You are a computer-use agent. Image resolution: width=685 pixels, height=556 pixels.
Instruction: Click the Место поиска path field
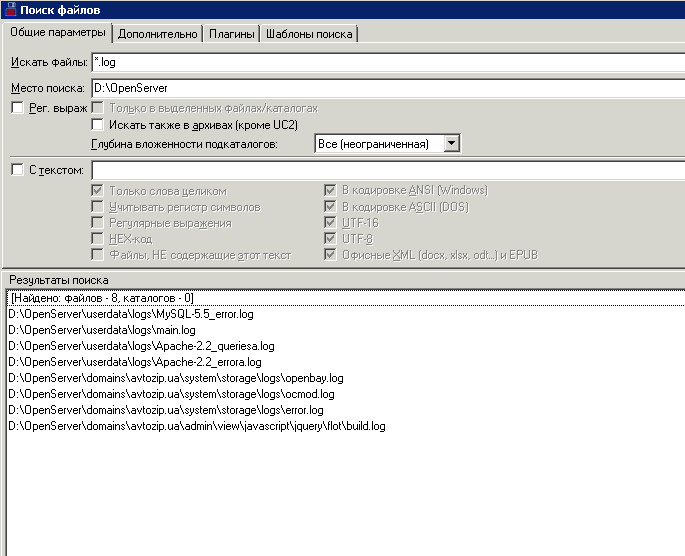(385, 88)
